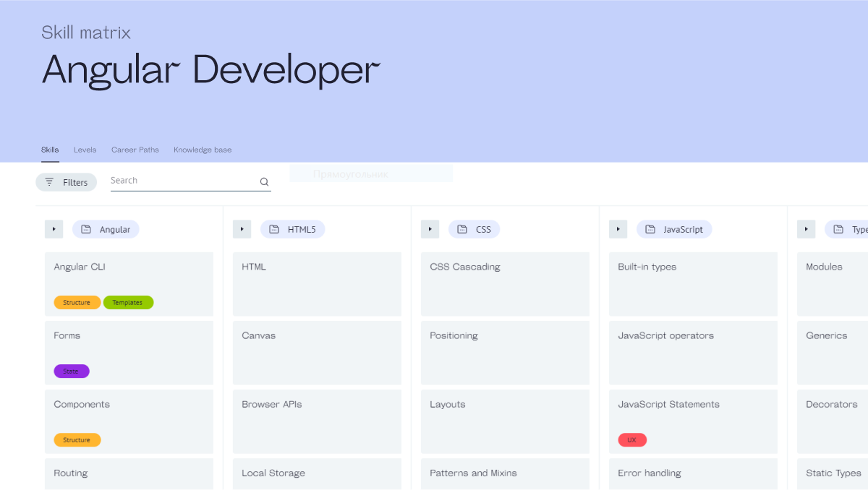Click the search magnifier icon

point(264,182)
